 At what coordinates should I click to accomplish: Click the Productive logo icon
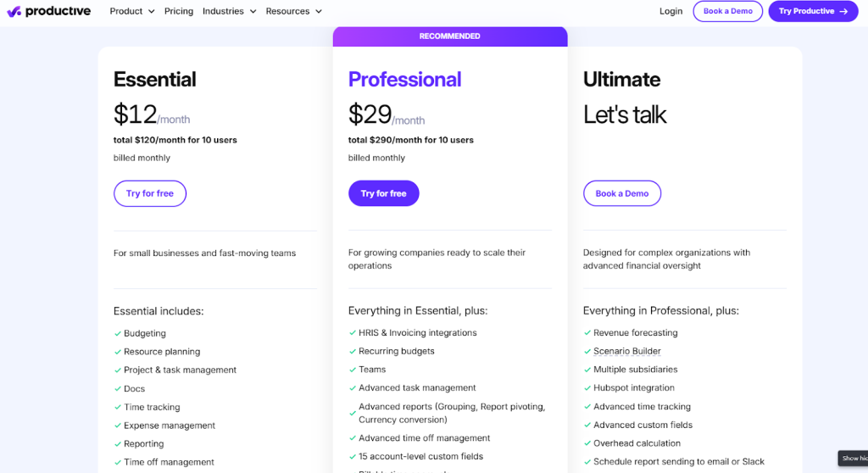click(14, 12)
